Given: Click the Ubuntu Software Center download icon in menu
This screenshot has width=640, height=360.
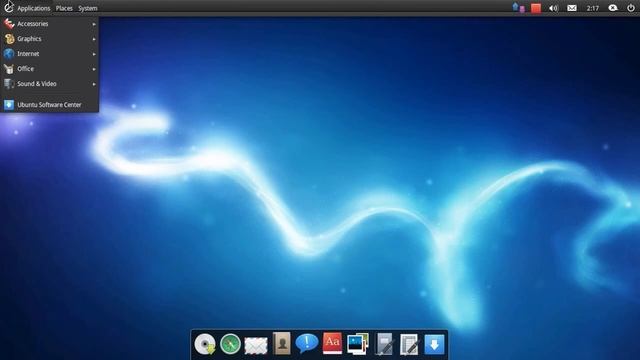Looking at the screenshot, I should point(9,105).
